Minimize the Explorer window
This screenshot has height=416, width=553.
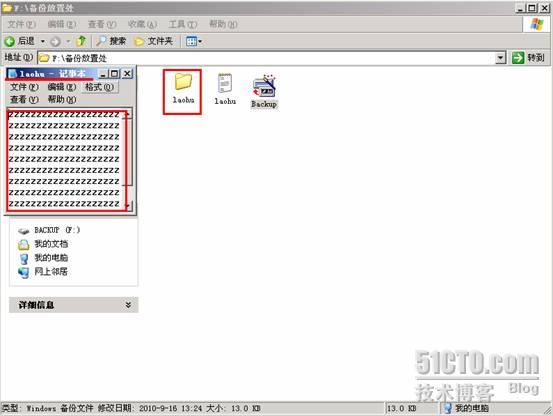tap(520, 8)
